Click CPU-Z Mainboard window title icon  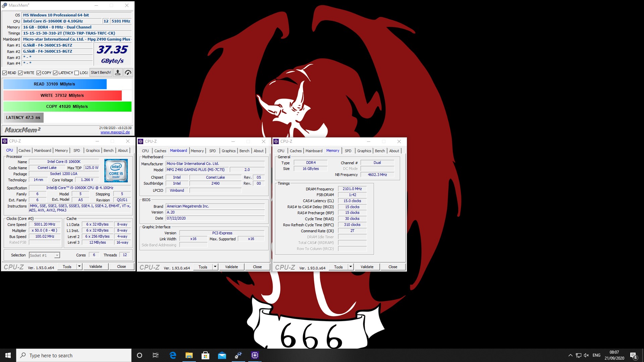141,141
